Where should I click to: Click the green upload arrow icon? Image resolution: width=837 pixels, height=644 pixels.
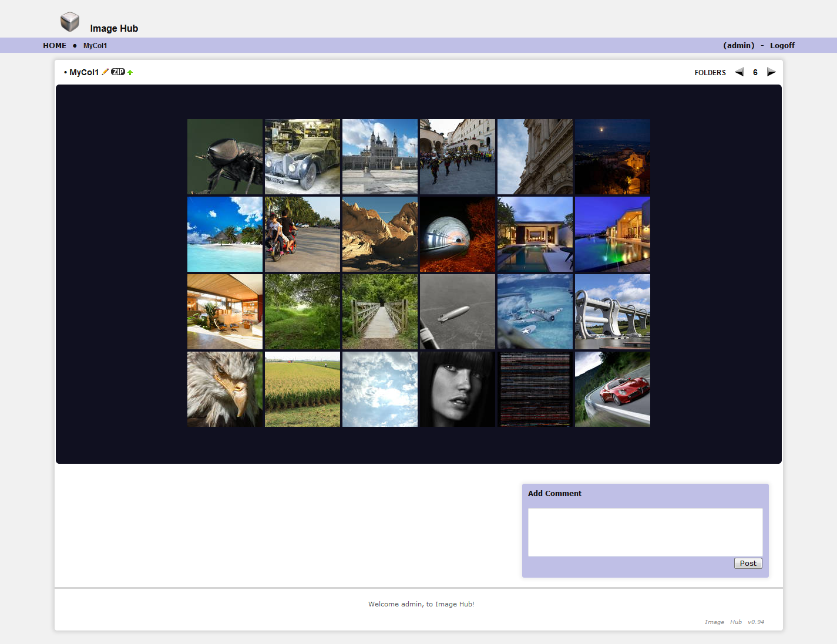pos(130,72)
